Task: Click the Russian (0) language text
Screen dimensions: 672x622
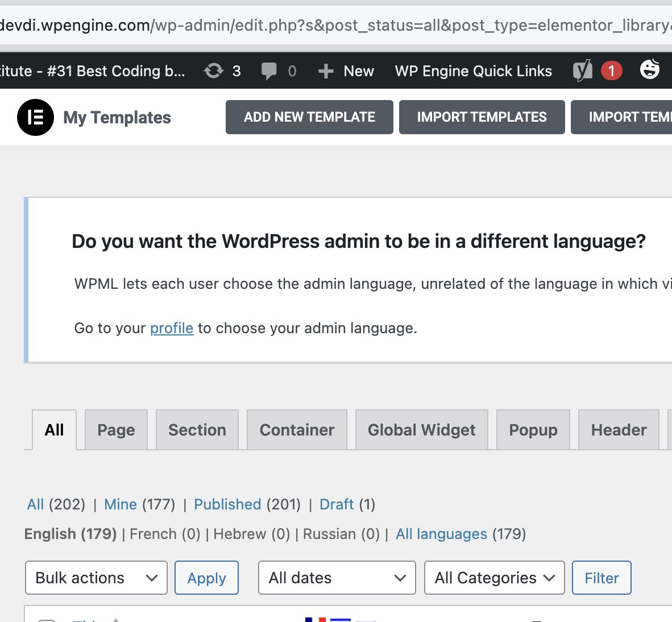Action: pos(341,534)
